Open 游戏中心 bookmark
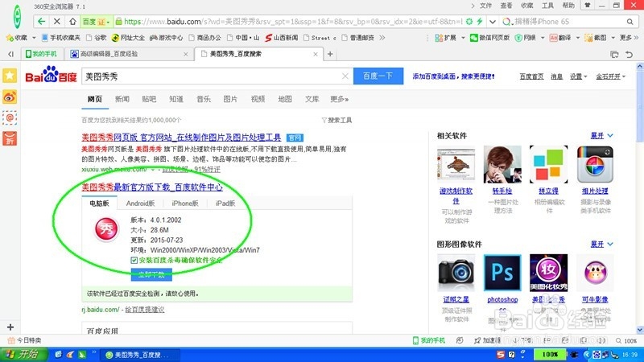The height and width of the screenshot is (362, 644). coord(166,38)
